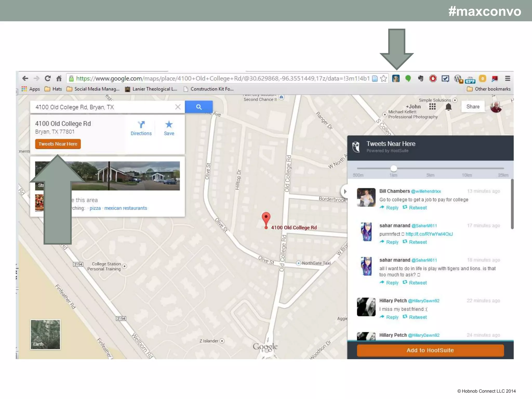Viewport: 532px width, 399px height.
Task: Click the orange badge extension icon
Action: click(482, 78)
